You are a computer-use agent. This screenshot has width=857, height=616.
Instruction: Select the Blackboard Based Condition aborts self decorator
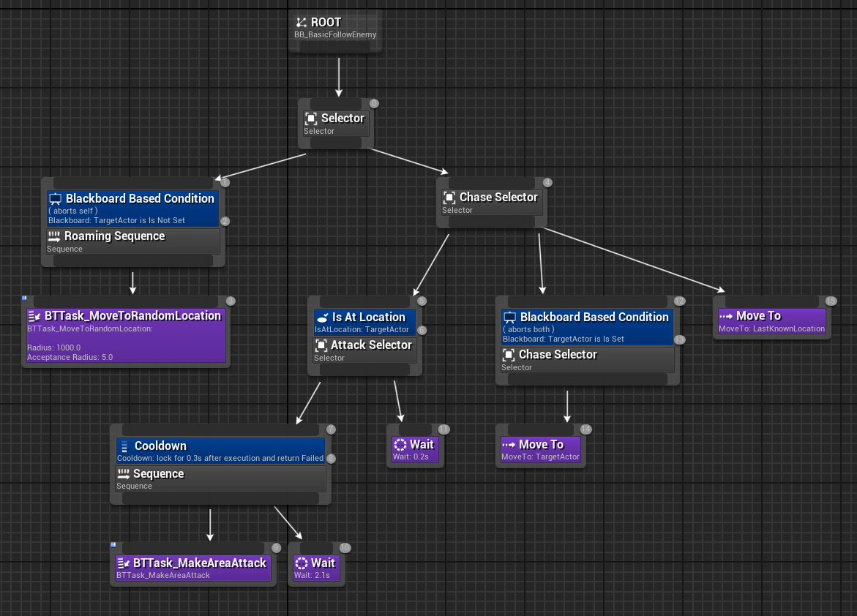133,209
